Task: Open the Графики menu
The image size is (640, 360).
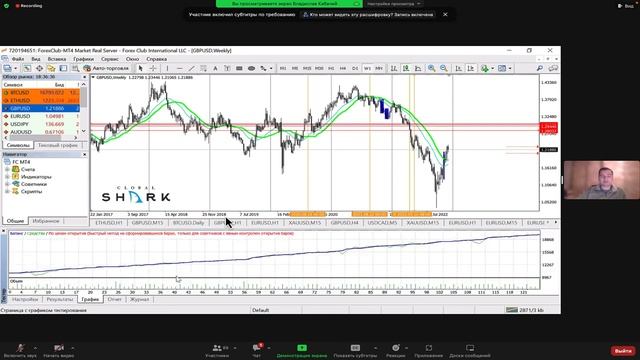Action: [x=83, y=59]
